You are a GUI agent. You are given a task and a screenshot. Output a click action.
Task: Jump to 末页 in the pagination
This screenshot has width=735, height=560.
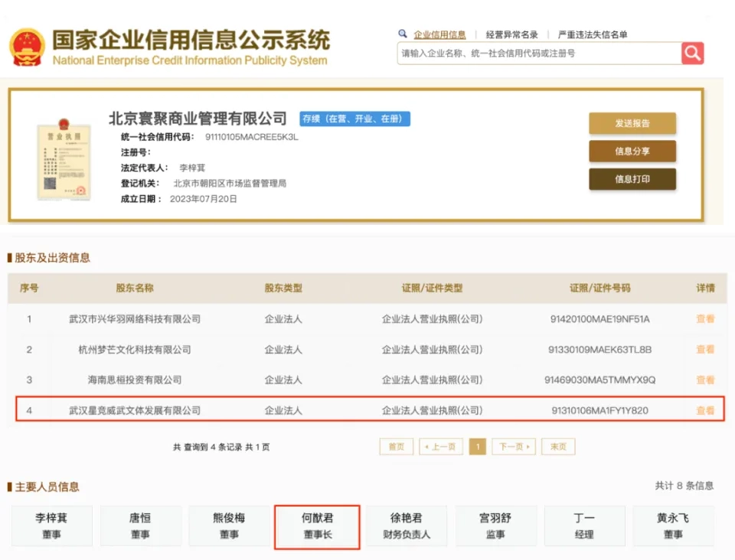tap(557, 447)
